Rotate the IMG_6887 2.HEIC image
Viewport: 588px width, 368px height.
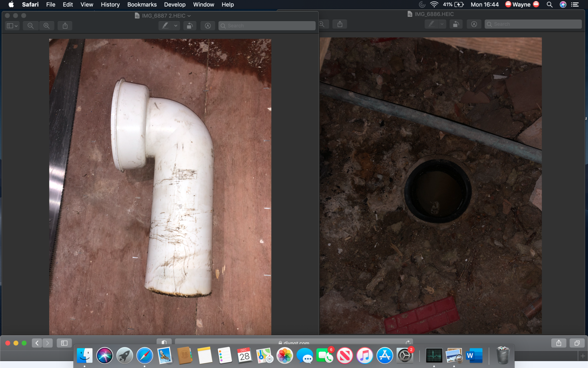(x=190, y=26)
